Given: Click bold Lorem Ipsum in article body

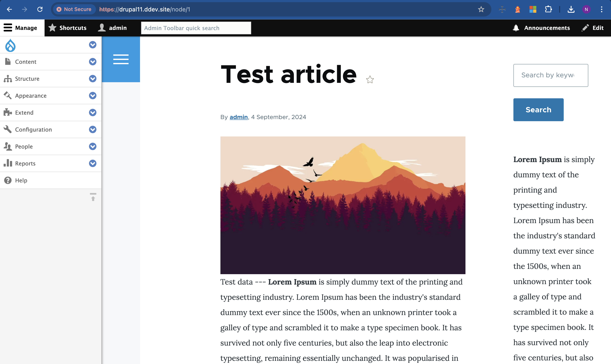Looking at the screenshot, I should click(x=292, y=282).
